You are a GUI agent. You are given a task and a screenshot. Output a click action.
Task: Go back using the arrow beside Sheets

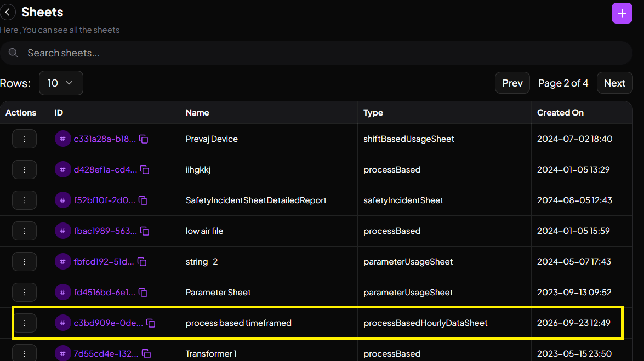[x=8, y=12]
